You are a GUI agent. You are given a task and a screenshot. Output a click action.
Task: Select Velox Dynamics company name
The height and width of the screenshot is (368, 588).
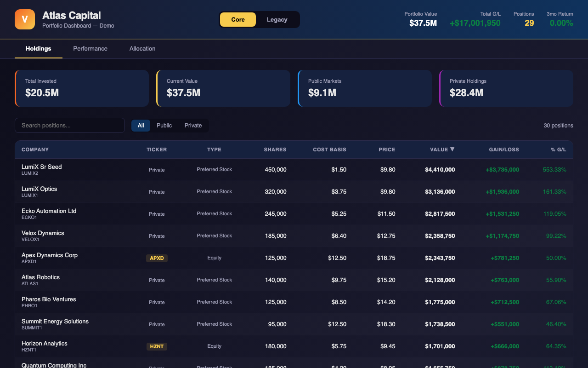(43, 233)
